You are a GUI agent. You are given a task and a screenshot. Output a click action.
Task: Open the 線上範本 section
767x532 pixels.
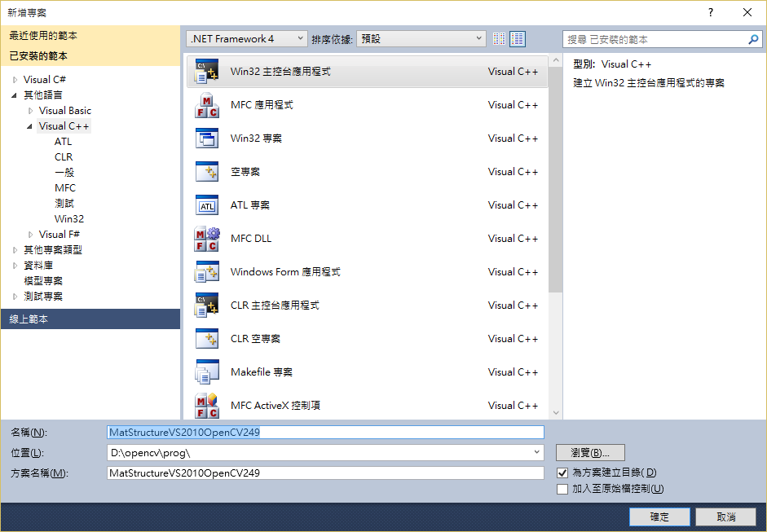[90, 319]
